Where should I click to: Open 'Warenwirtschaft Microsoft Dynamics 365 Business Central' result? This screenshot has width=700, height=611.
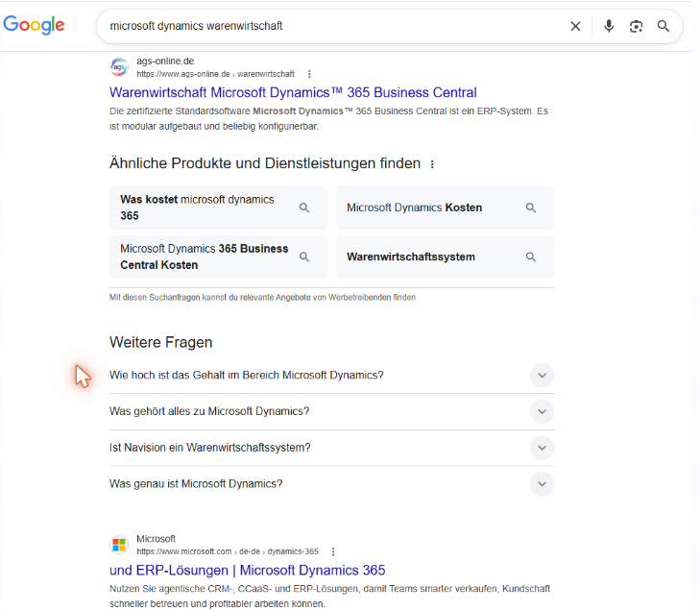pyautogui.click(x=293, y=92)
